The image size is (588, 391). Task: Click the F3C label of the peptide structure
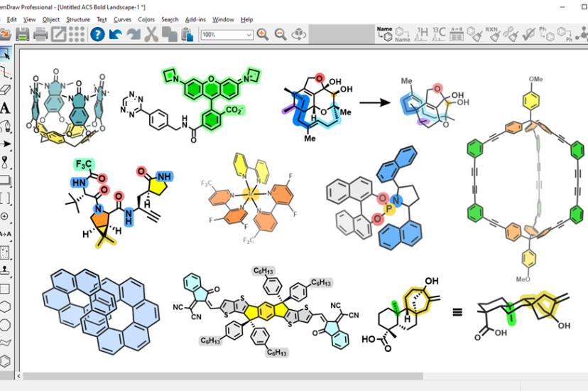(x=83, y=164)
